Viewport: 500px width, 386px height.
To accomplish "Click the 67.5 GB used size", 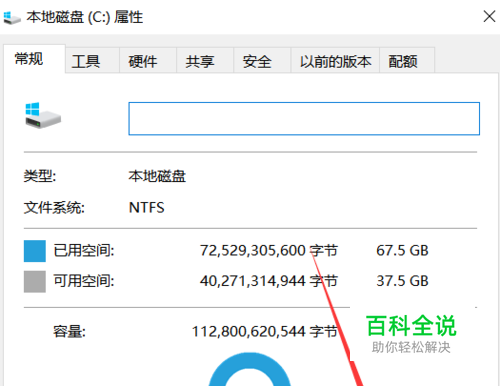I will tap(402, 250).
